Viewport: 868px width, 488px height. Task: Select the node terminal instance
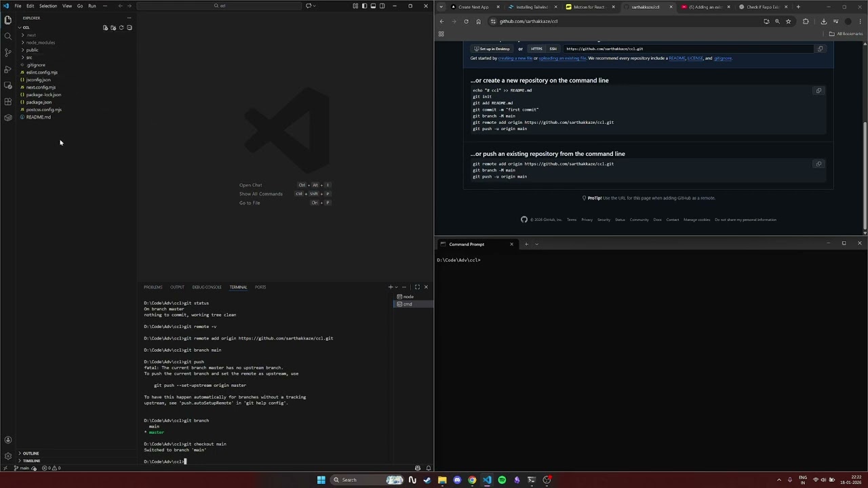coord(412,297)
